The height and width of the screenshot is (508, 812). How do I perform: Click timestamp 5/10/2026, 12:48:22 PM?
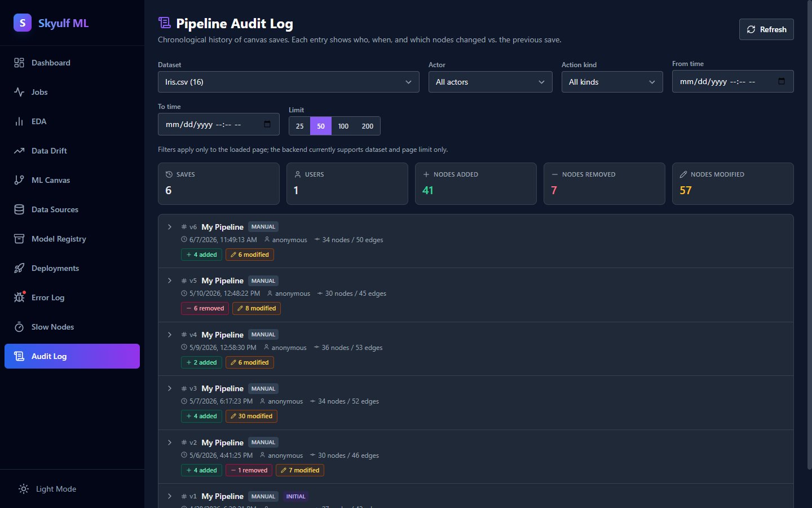tap(224, 294)
